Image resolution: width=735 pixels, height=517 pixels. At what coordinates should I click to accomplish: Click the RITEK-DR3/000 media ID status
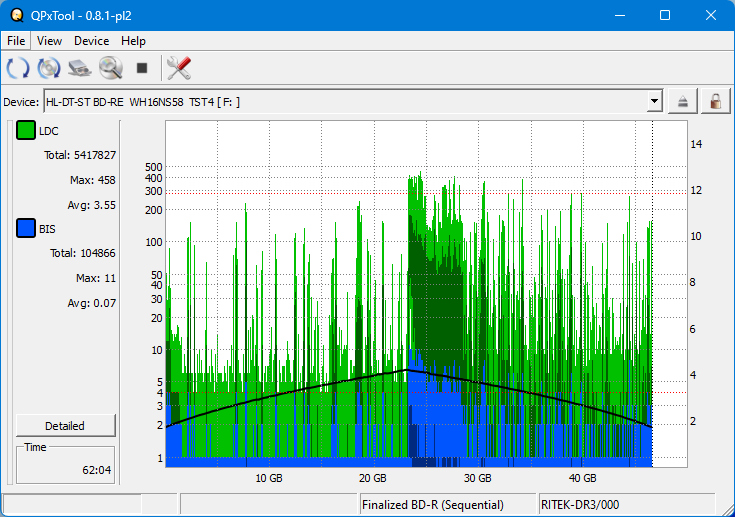pos(580,505)
